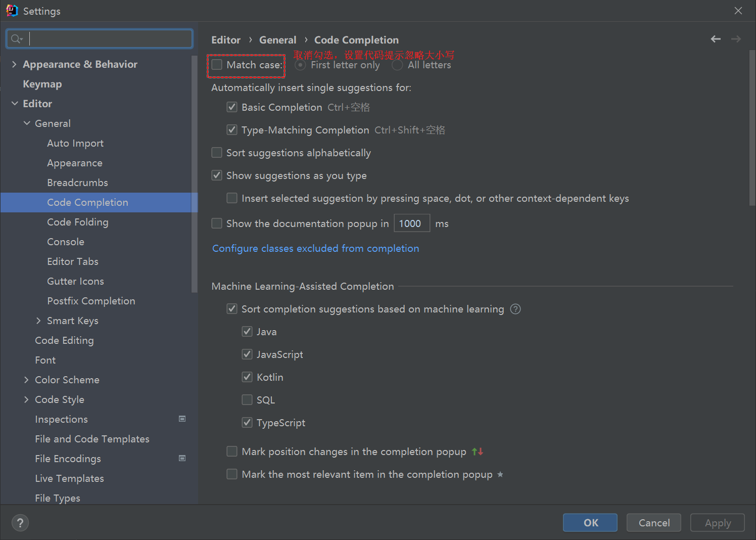This screenshot has height=540, width=756.
Task: Click the forward navigation arrow icon
Action: click(x=736, y=39)
